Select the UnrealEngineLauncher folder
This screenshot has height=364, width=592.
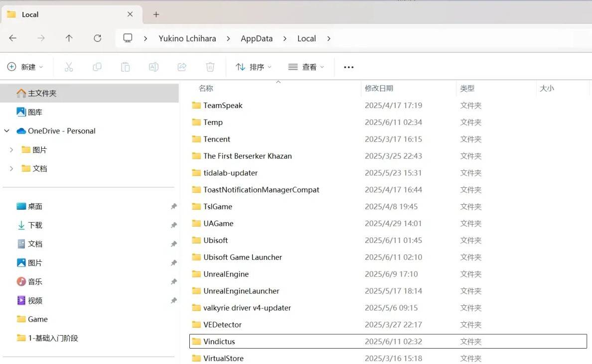click(241, 291)
